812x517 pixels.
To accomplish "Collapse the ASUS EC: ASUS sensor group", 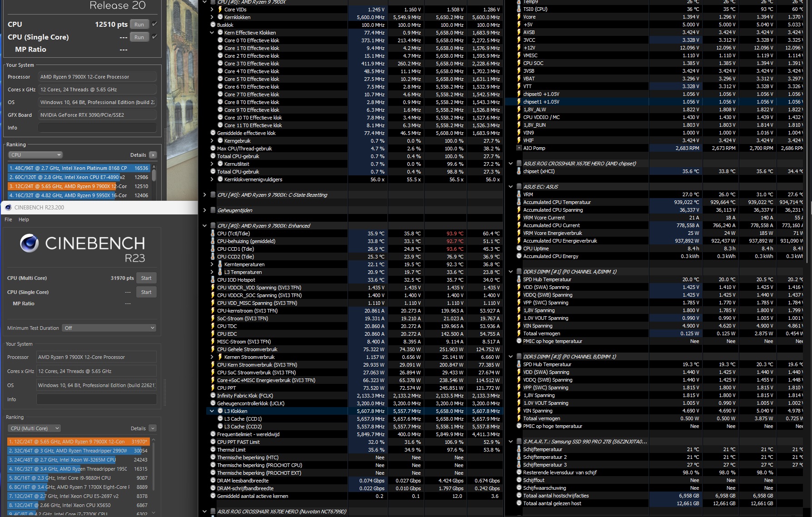I will pos(511,187).
